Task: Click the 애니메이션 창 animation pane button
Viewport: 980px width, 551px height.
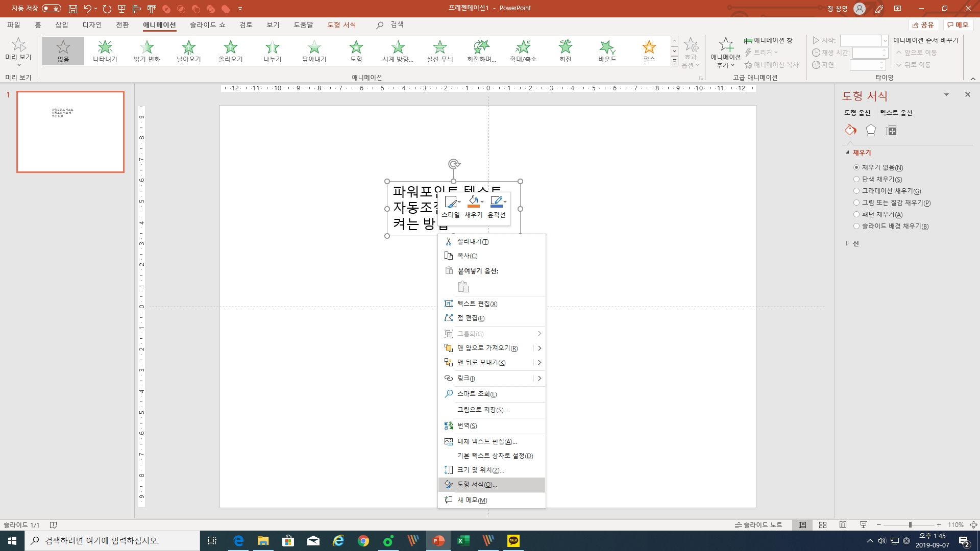Action: click(768, 40)
